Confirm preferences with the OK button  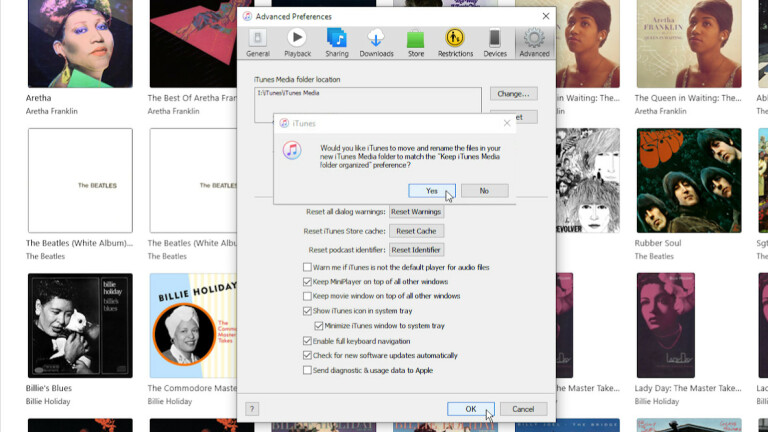471,409
